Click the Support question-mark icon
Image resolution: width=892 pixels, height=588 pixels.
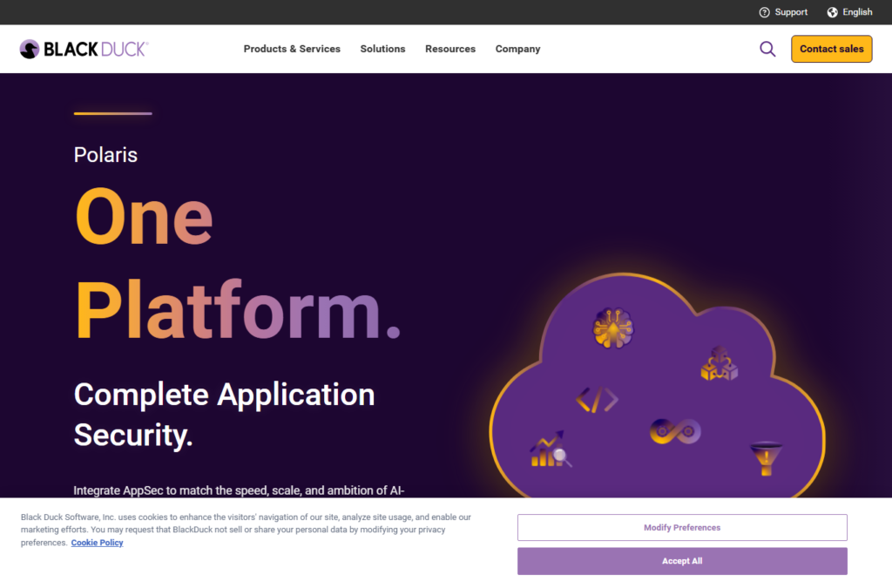coord(764,12)
